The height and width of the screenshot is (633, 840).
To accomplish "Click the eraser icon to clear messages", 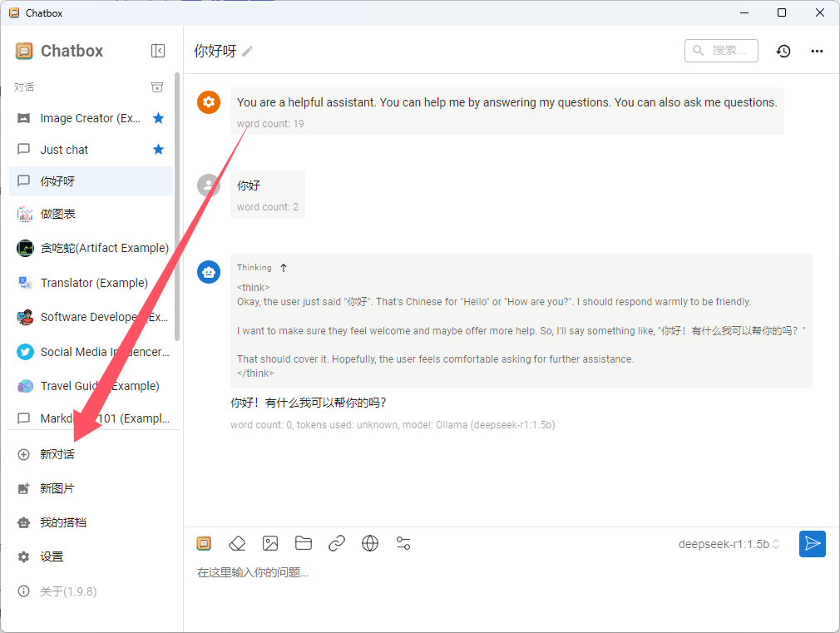I will 237,543.
